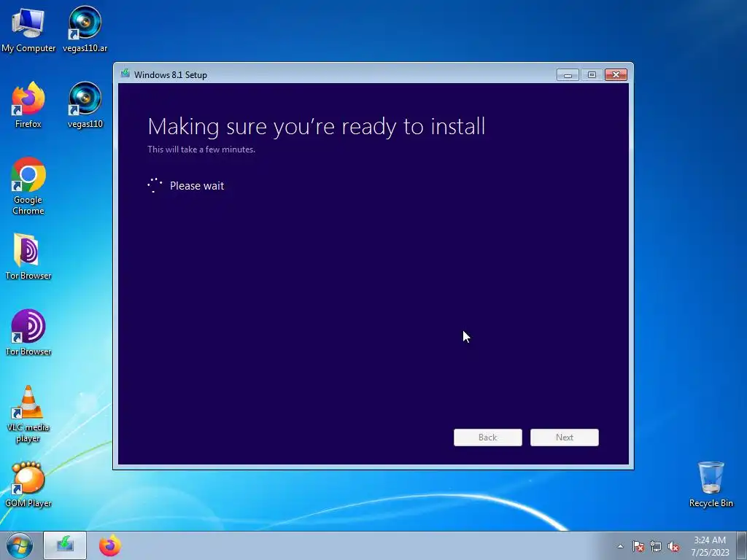Close the Windows 8.1 Setup window
The height and width of the screenshot is (560, 747).
pos(616,75)
